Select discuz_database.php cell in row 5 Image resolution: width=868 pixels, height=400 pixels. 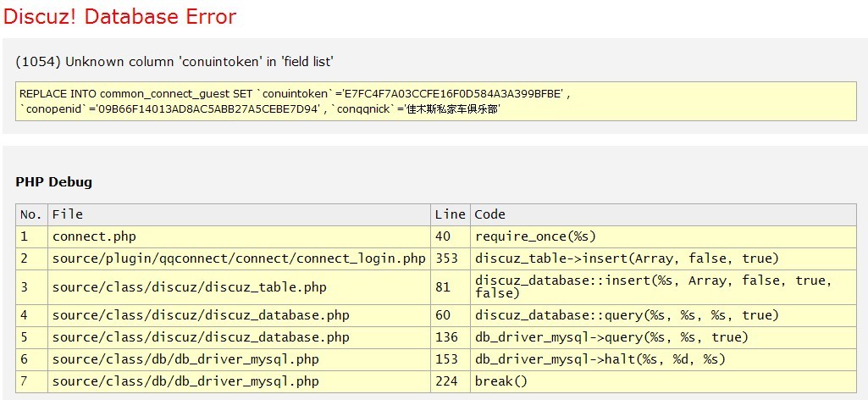coord(239,337)
